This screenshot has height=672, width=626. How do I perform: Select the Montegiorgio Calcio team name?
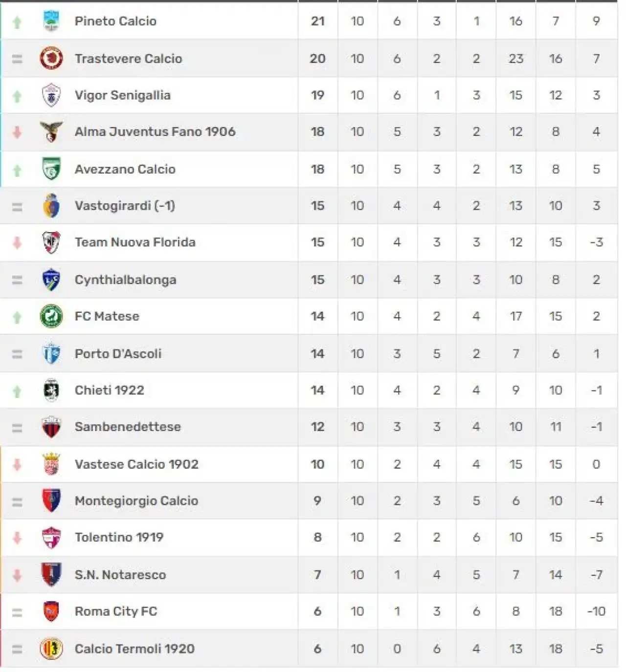pyautogui.click(x=136, y=501)
